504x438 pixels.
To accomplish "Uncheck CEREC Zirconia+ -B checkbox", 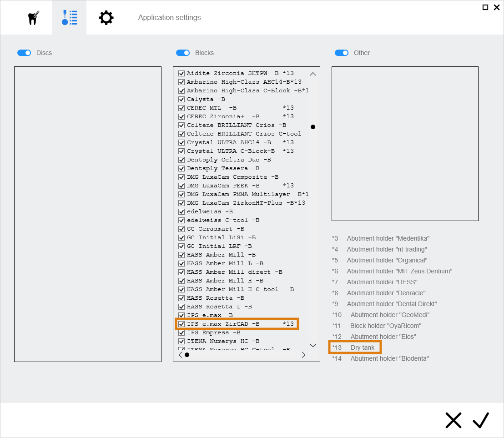I will coord(181,116).
